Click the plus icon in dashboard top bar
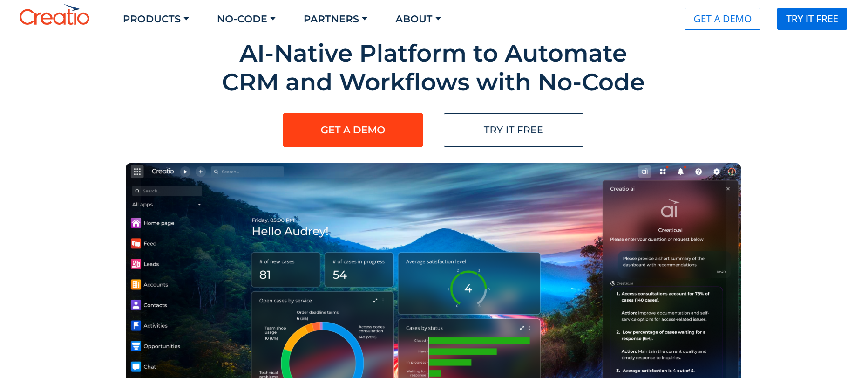Image resolution: width=868 pixels, height=378 pixels. pos(201,172)
